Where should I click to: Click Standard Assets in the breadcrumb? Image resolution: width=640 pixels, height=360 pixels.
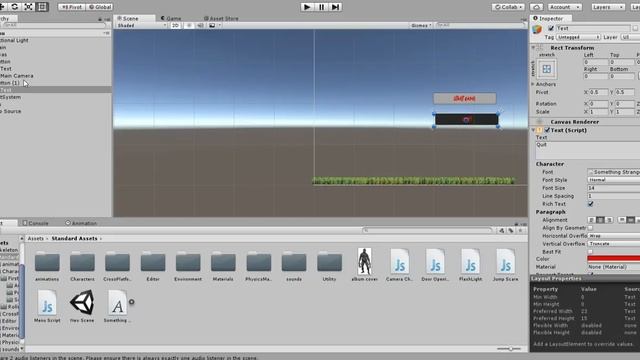(x=74, y=238)
